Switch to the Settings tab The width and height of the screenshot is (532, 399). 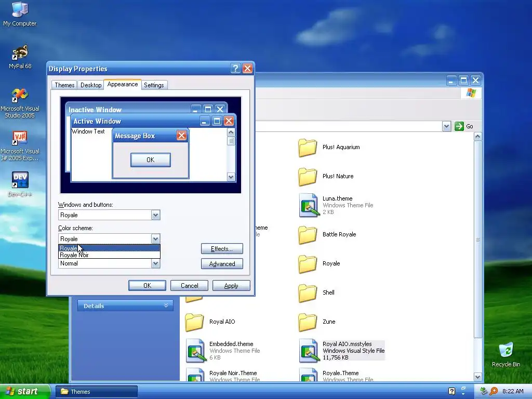pos(154,85)
